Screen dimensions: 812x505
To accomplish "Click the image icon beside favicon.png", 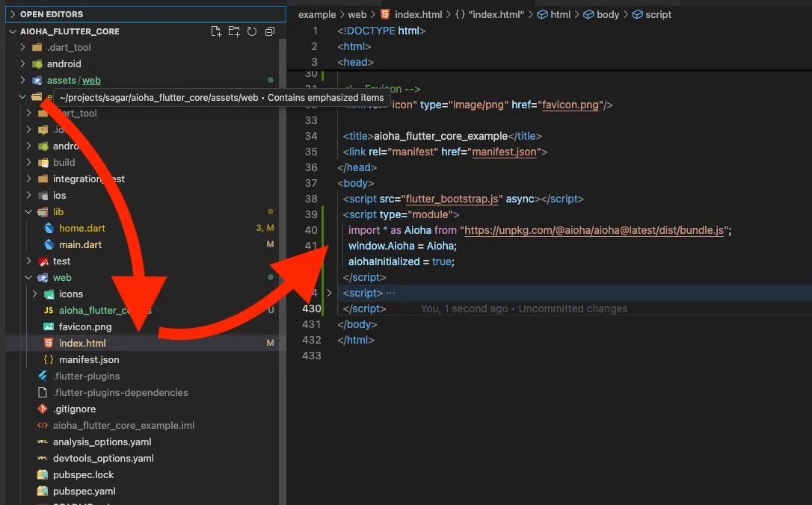I will pos(49,327).
